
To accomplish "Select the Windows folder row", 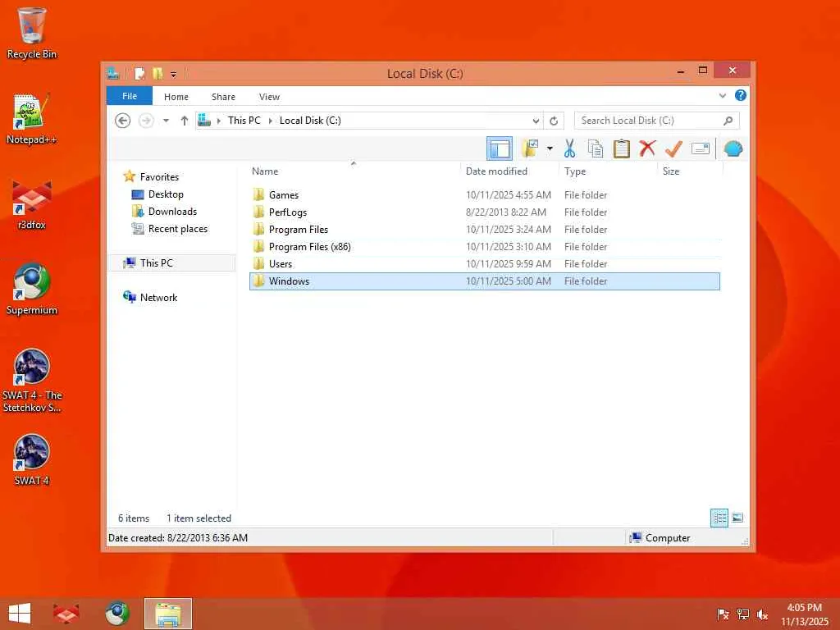I will coord(484,281).
